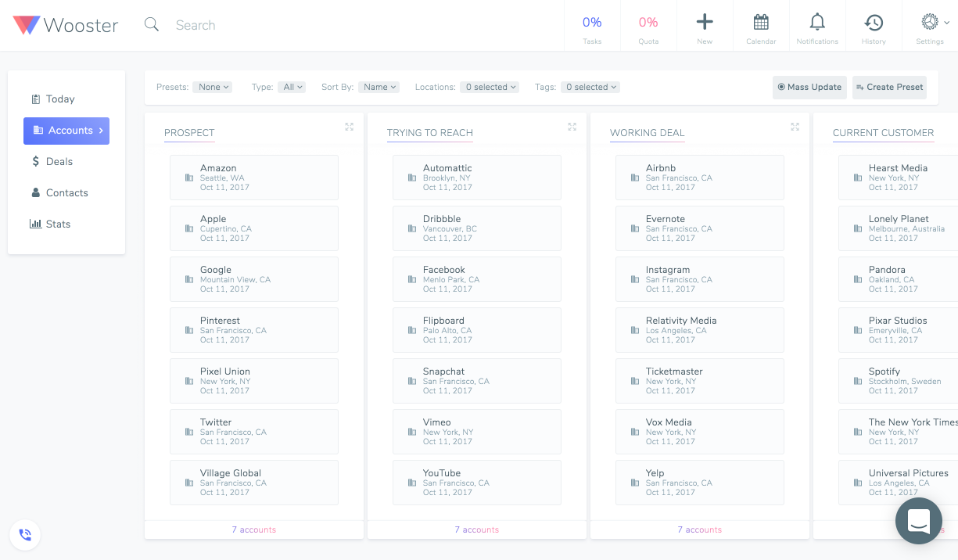Screen dimensions: 958x560
Task: Open the Instagram account card
Action: coord(700,279)
